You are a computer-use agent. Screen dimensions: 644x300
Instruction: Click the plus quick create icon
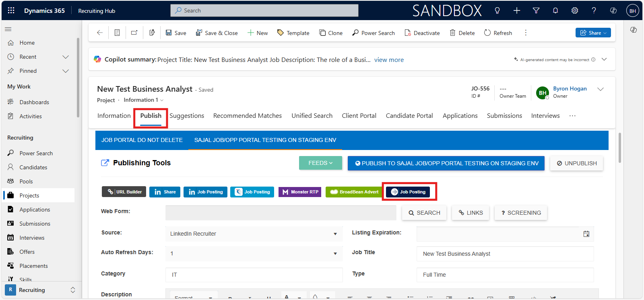pyautogui.click(x=517, y=10)
